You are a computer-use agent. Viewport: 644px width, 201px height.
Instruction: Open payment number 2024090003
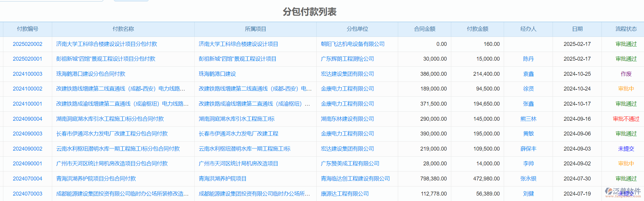pos(27,134)
